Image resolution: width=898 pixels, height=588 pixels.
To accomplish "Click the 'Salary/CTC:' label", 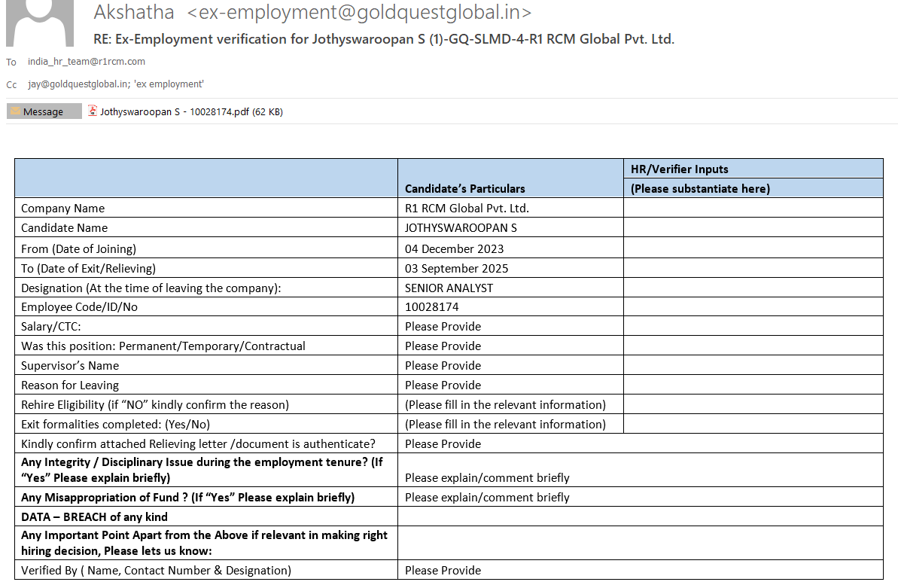I will (x=51, y=326).
